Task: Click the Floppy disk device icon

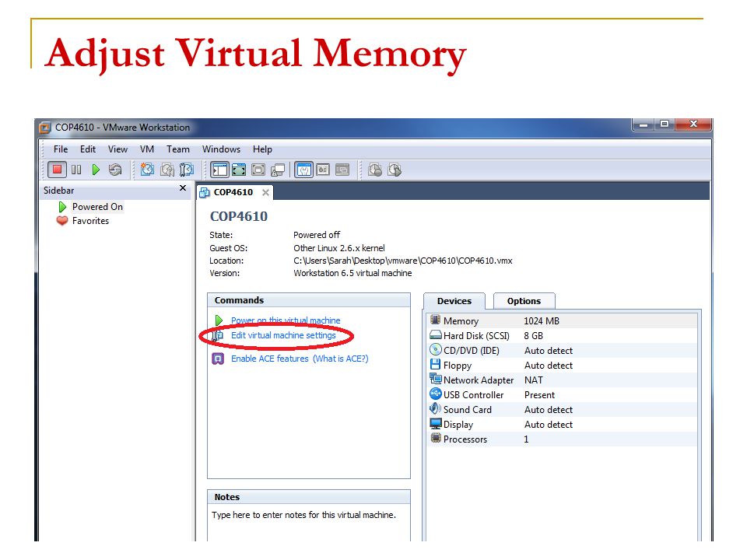Action: click(436, 364)
